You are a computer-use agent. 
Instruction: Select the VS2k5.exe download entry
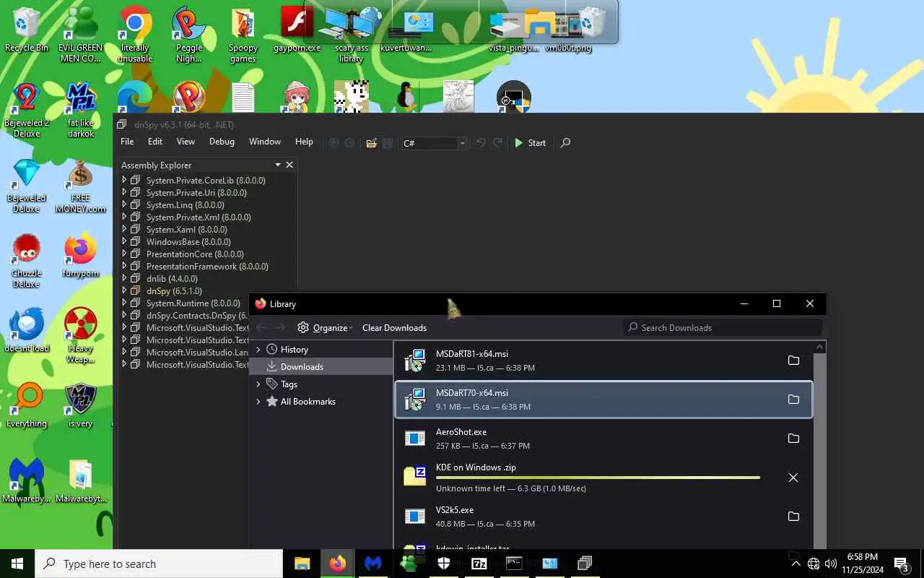603,517
